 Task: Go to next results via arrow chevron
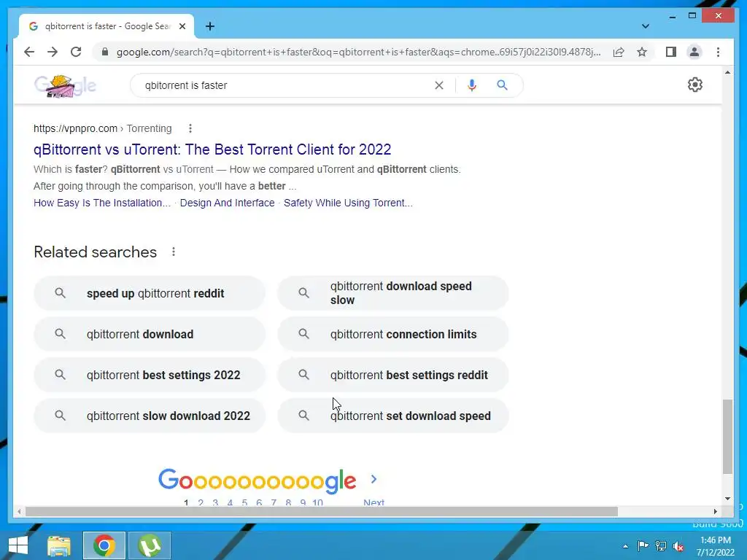coord(374,480)
